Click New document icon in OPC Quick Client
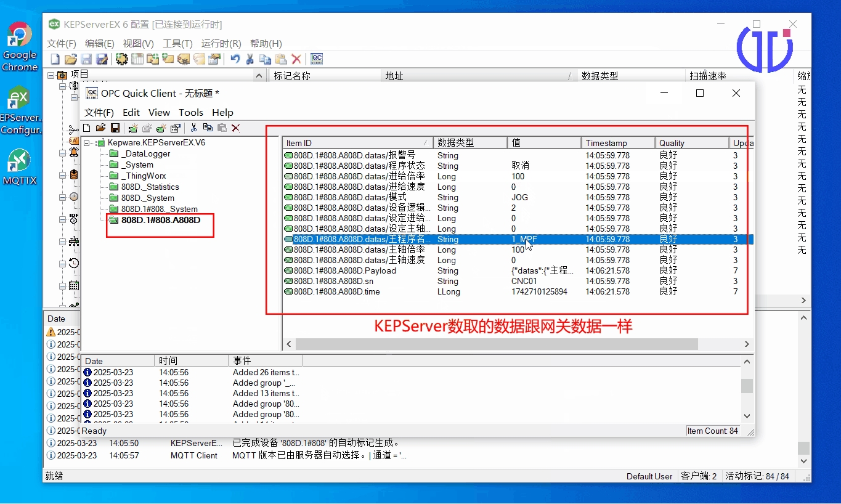 coord(87,128)
